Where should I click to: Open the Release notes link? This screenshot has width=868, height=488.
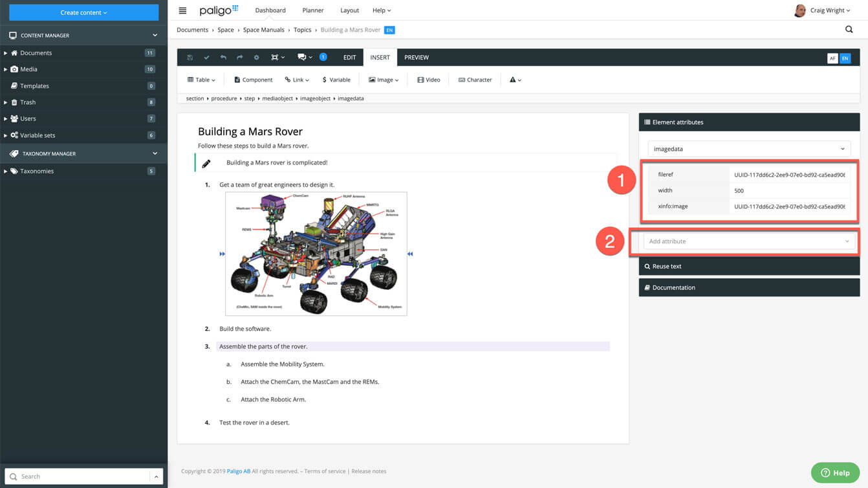tap(369, 471)
